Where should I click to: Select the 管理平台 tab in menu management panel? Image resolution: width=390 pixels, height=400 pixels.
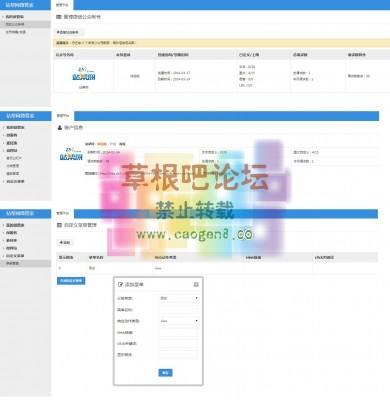pos(63,213)
